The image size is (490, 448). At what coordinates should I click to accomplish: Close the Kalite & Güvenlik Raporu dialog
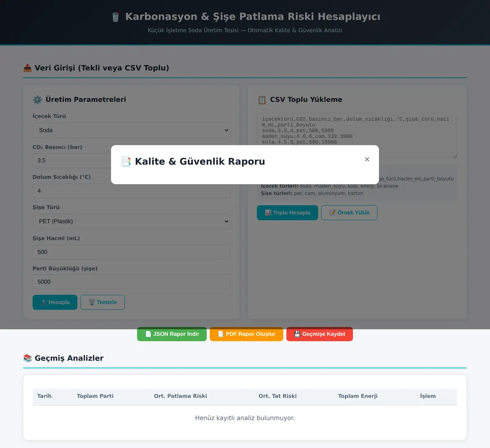tap(367, 159)
